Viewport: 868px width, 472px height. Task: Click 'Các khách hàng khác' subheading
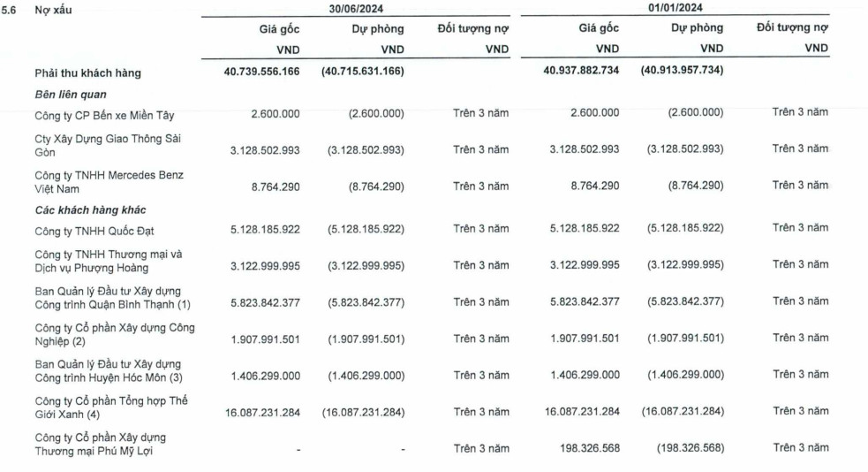click(90, 210)
